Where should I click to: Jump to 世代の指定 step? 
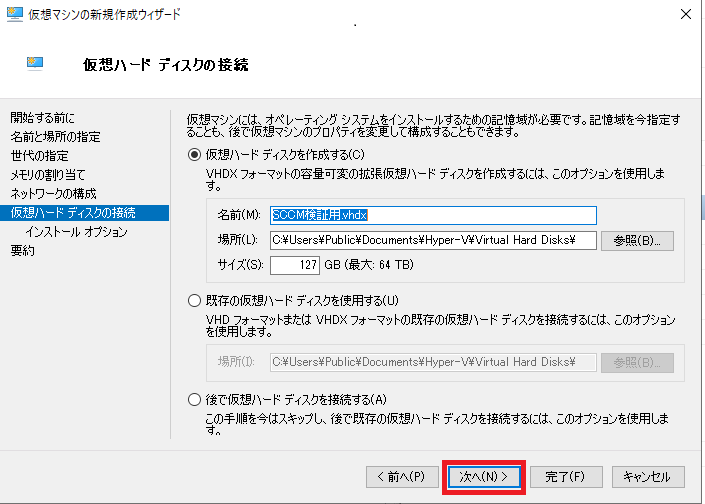40,156
